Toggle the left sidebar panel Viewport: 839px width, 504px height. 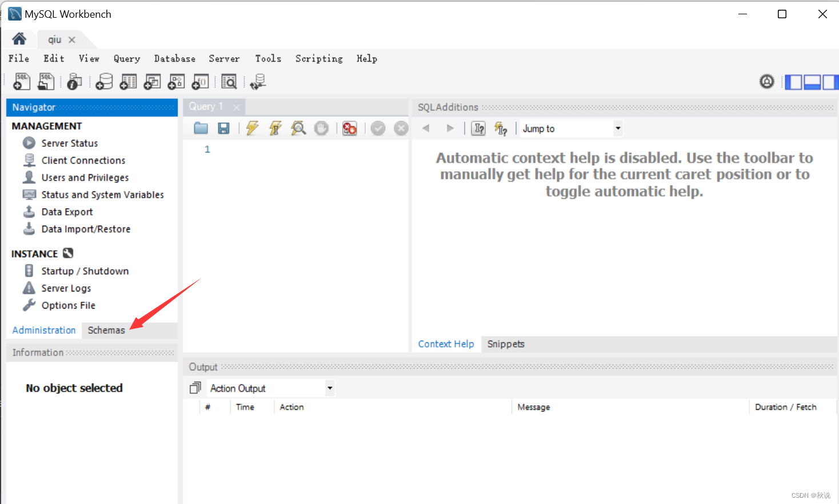[x=793, y=82]
